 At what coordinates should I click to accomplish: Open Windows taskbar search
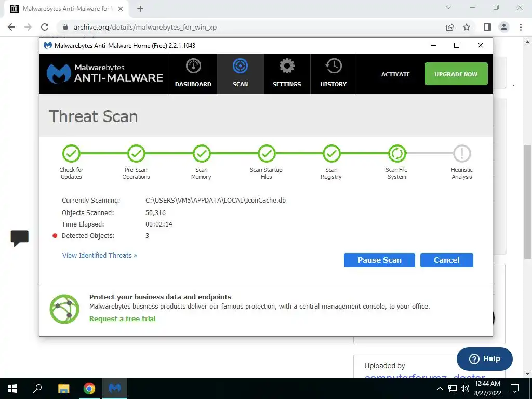coord(37,389)
